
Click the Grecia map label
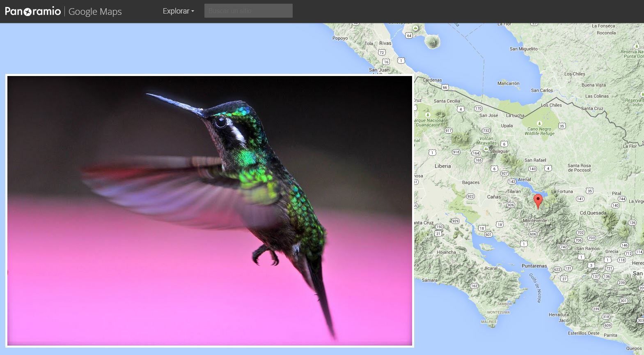pyautogui.click(x=612, y=251)
